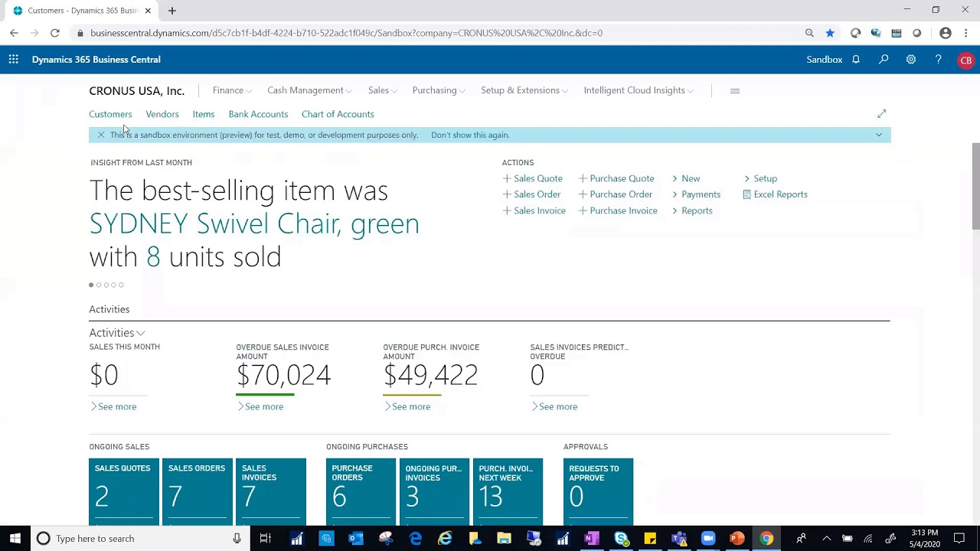This screenshot has width=980, height=551.
Task: Open Task View on the taskbar
Action: click(265, 539)
